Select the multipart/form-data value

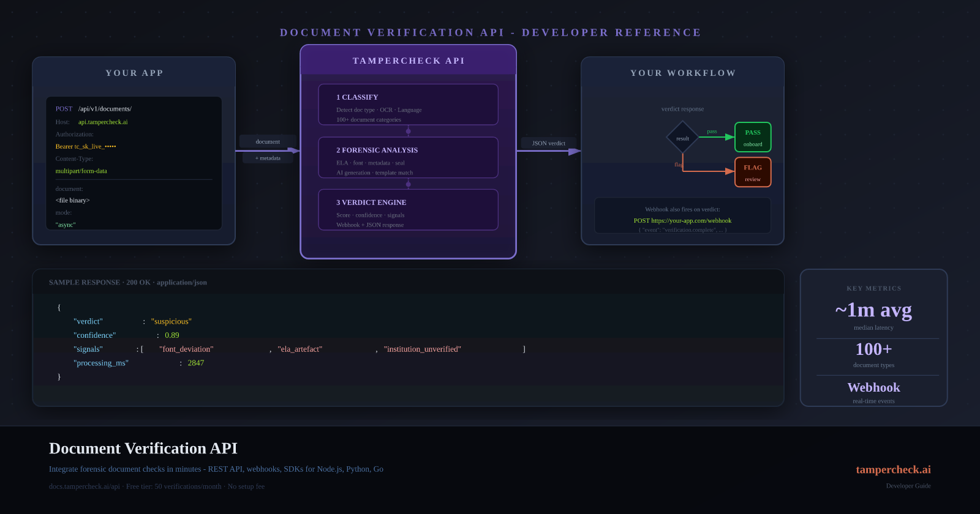pyautogui.click(x=81, y=171)
